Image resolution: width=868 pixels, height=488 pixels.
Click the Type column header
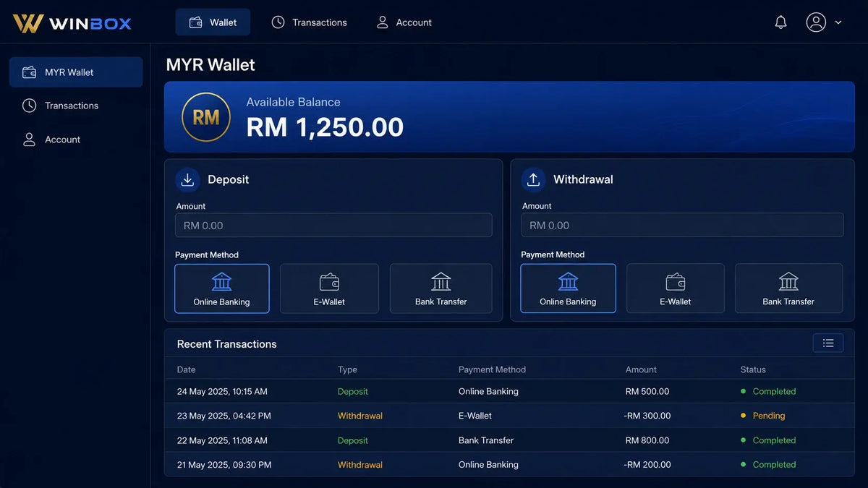pos(347,369)
